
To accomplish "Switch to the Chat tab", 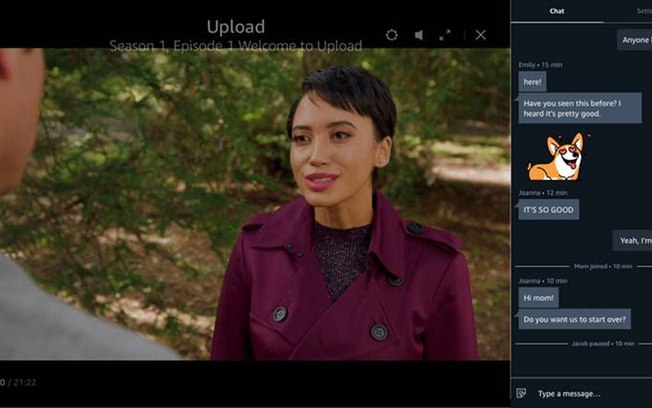I will pyautogui.click(x=557, y=11).
